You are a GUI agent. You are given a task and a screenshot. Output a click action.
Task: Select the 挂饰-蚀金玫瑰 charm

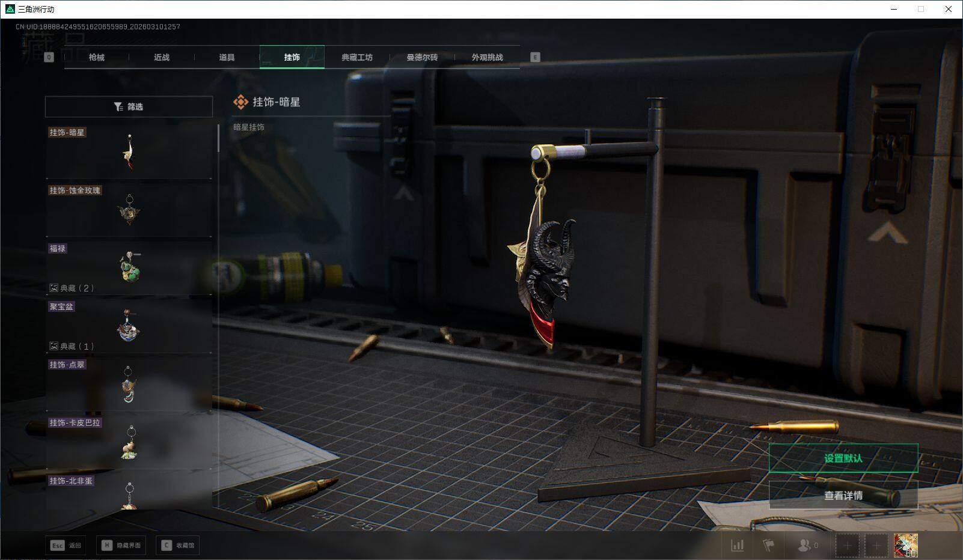(129, 209)
